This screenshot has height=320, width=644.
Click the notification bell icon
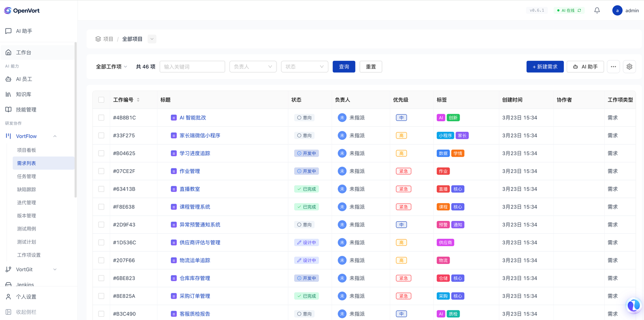597,10
